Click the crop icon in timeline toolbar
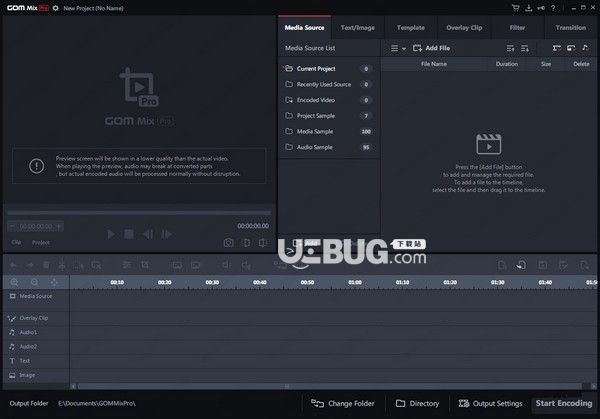The width and height of the screenshot is (600, 419). (145, 265)
